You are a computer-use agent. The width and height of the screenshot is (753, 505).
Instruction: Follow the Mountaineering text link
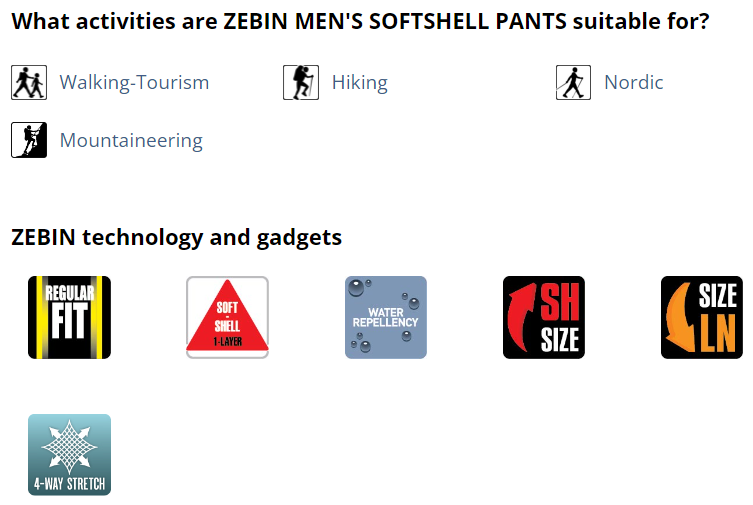(131, 141)
